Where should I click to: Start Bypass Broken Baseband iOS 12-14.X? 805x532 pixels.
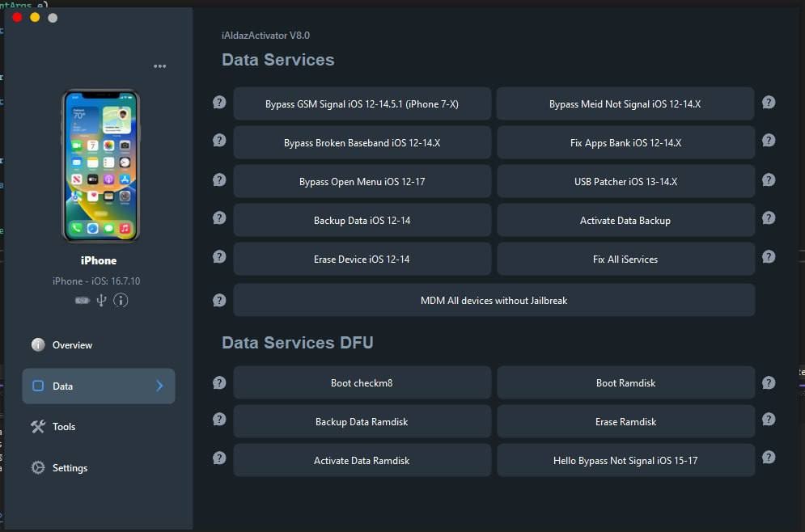pos(362,142)
